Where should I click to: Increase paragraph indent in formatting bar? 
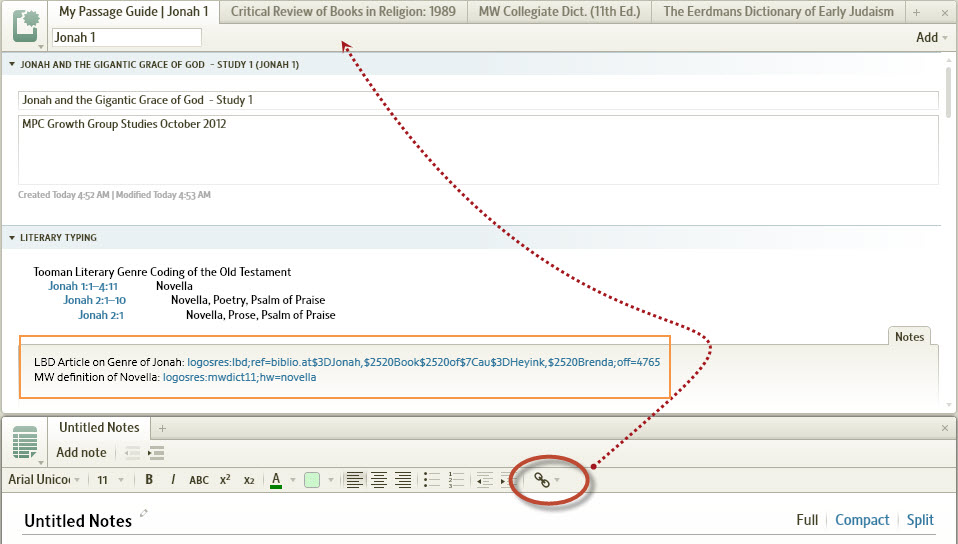point(506,480)
